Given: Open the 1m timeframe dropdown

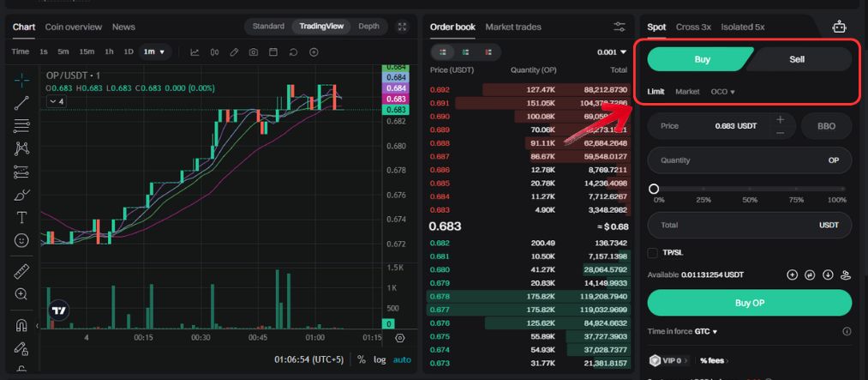Looking at the screenshot, I should tap(154, 52).
